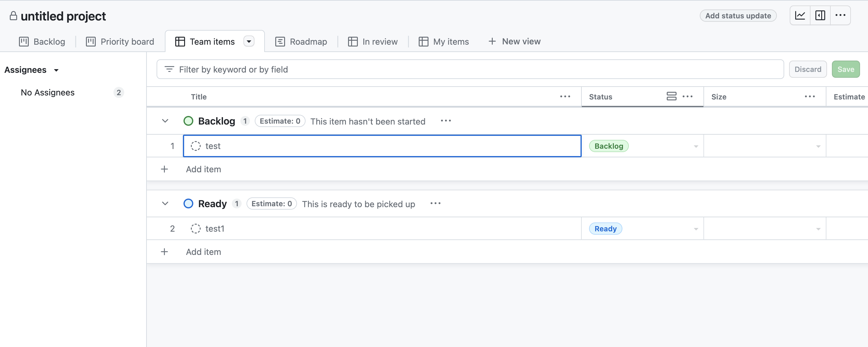The image size is (868, 347).
Task: Collapse the Backlog group
Action: (x=165, y=121)
